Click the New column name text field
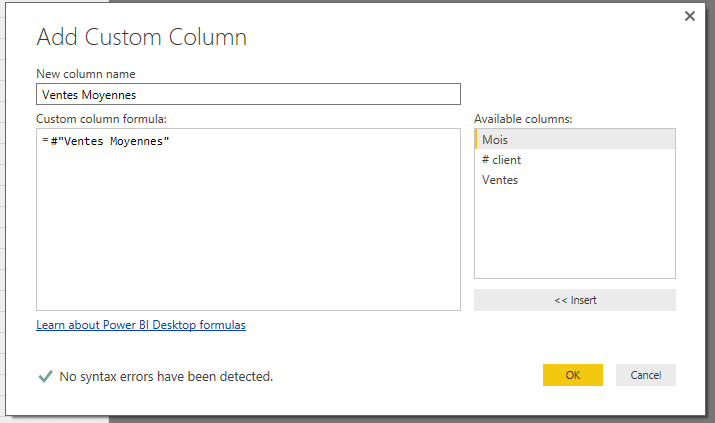 click(248, 94)
